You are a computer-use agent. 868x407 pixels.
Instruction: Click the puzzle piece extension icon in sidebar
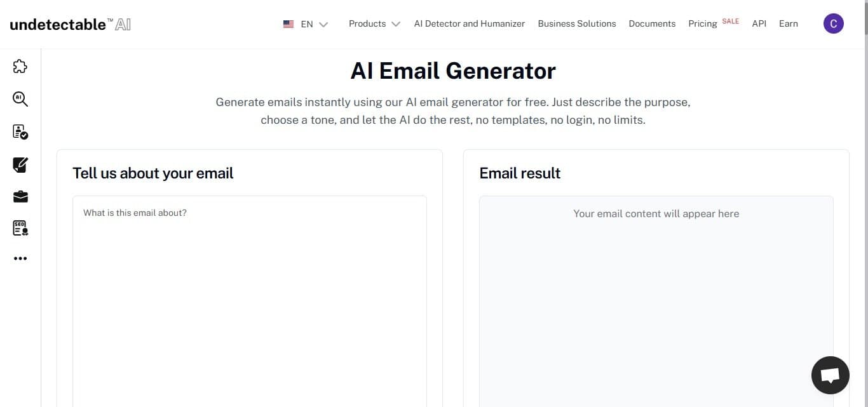click(20, 66)
